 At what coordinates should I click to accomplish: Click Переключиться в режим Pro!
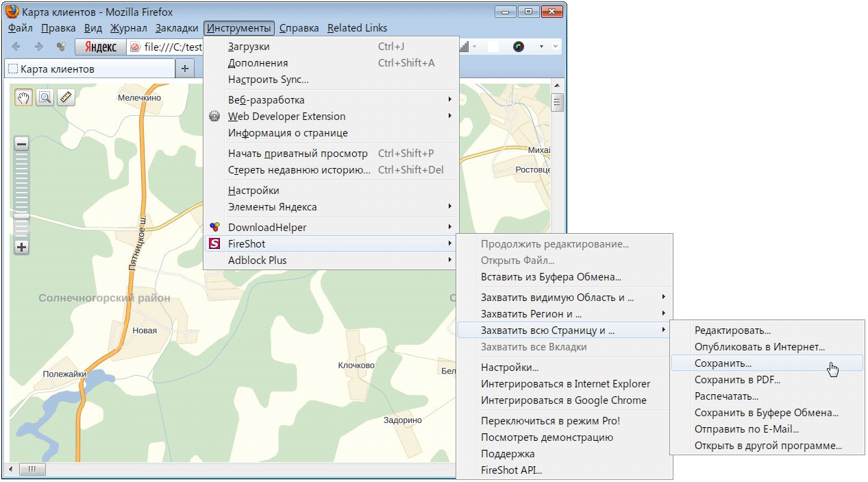click(x=565, y=421)
